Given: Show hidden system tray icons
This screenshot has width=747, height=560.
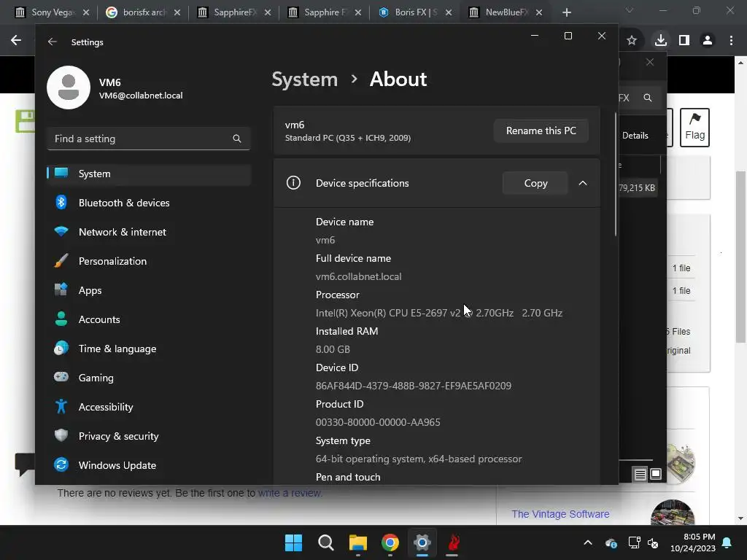Looking at the screenshot, I should 588,542.
